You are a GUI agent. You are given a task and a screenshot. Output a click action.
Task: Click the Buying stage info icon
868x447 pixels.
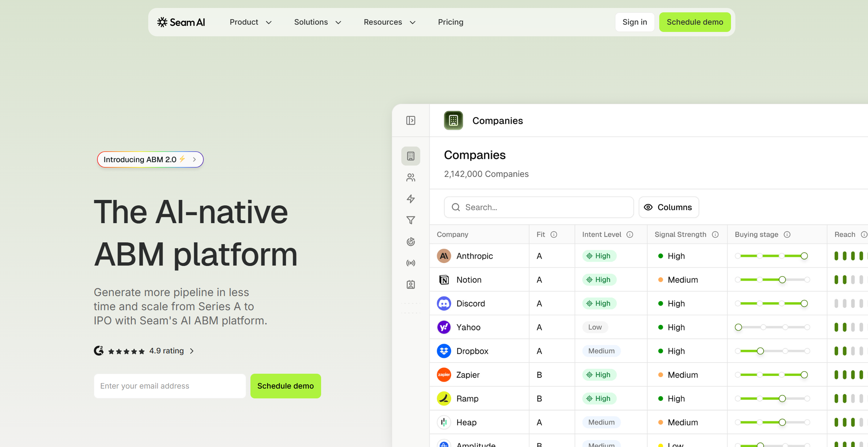tap(787, 234)
